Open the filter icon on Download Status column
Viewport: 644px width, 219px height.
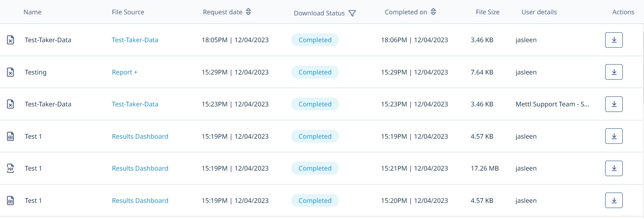[352, 13]
